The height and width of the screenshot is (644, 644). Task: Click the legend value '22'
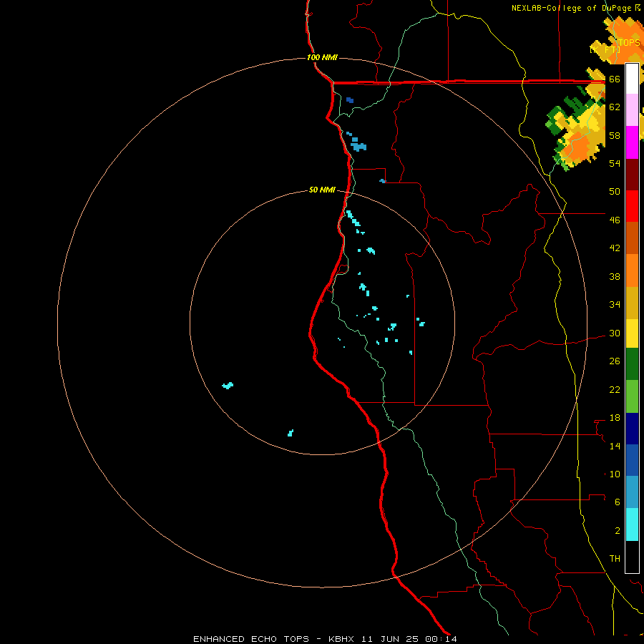[615, 389]
